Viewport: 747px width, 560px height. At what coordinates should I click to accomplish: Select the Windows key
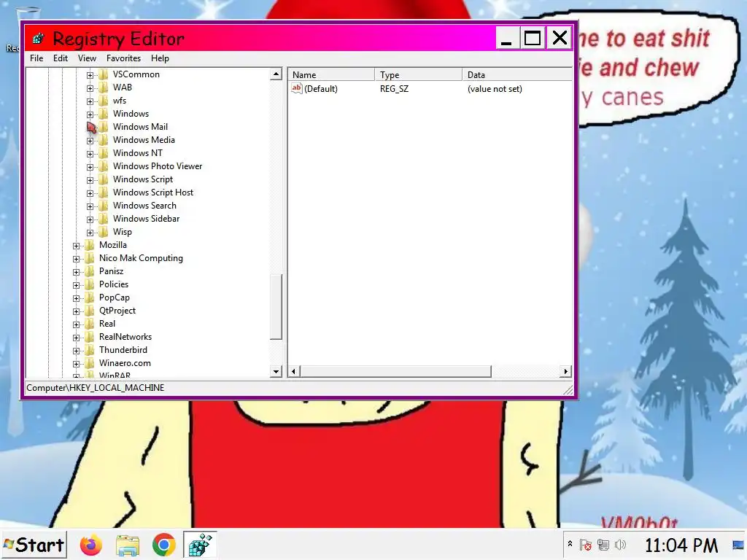click(x=131, y=113)
